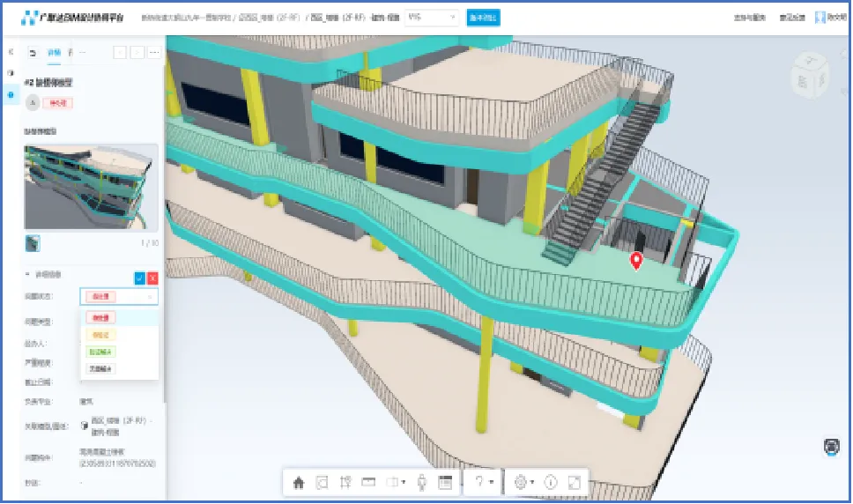Image resolution: width=853 pixels, height=504 pixels.
Task: Select the highlighted issues icon in left sidebar
Action: click(x=11, y=95)
